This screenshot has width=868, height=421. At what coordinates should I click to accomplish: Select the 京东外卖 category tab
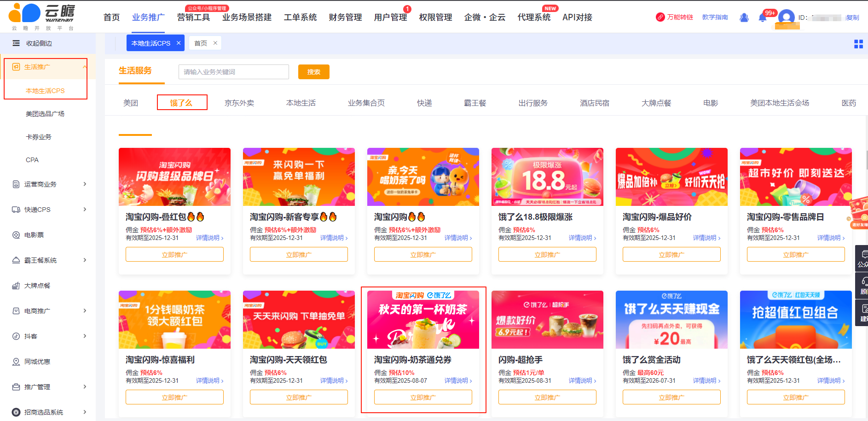tap(239, 103)
